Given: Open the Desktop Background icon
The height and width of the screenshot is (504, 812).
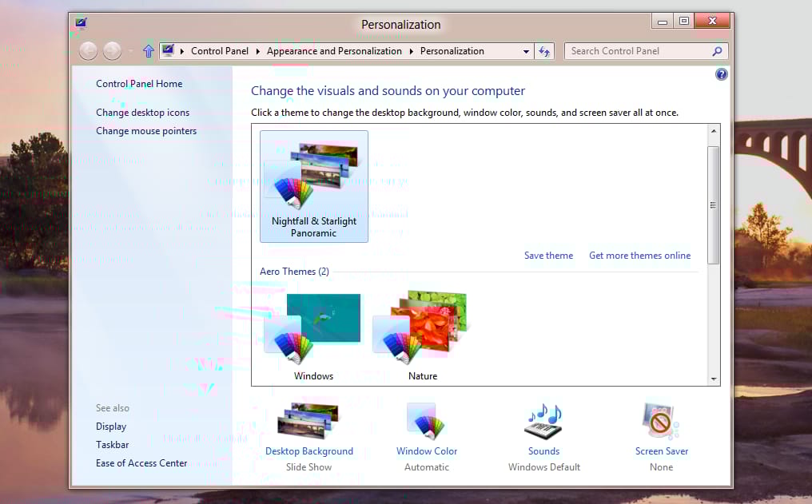Looking at the screenshot, I should point(308,420).
